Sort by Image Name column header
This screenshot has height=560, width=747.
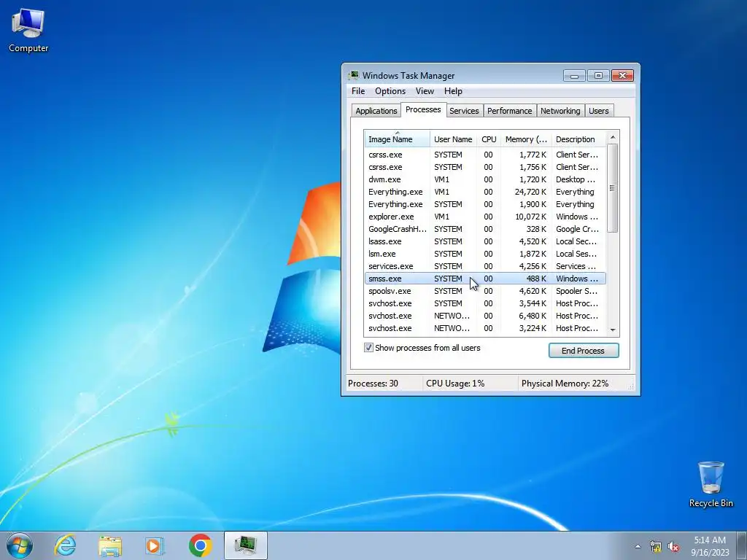[x=397, y=139]
